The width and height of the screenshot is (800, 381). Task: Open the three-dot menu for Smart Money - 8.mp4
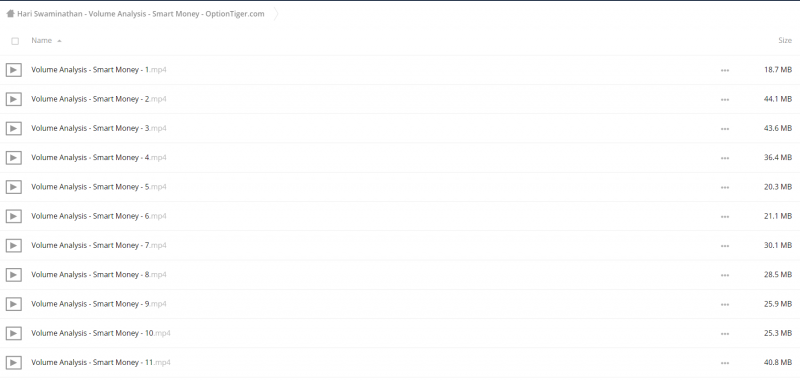pyautogui.click(x=724, y=275)
